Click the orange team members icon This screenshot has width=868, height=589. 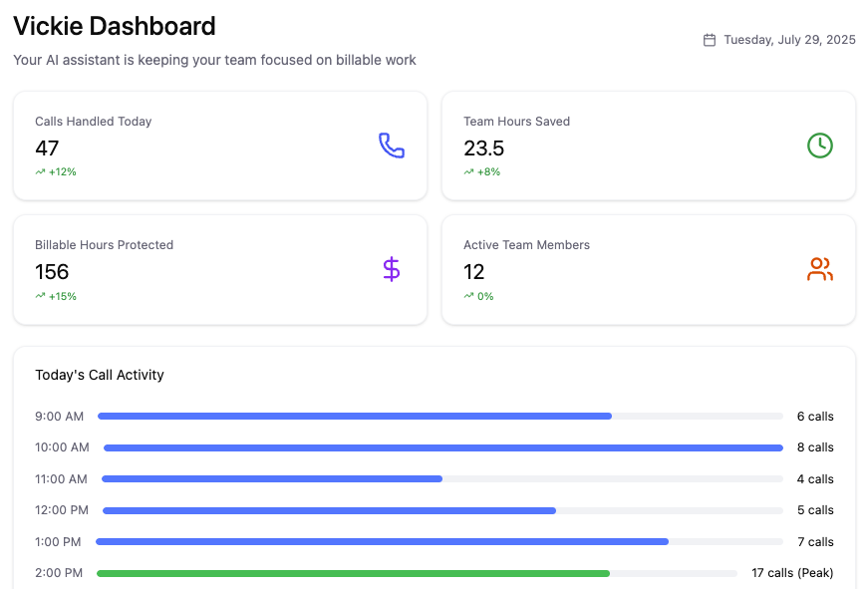coord(819,269)
